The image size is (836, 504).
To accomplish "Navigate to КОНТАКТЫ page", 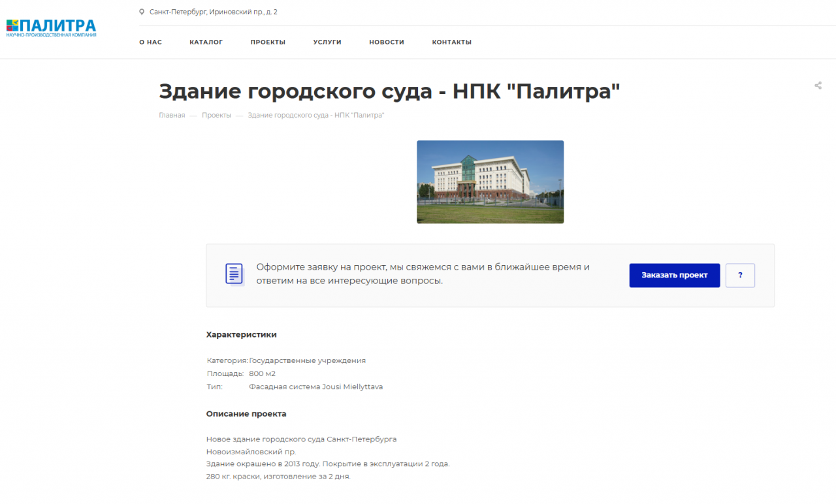I will coord(451,42).
